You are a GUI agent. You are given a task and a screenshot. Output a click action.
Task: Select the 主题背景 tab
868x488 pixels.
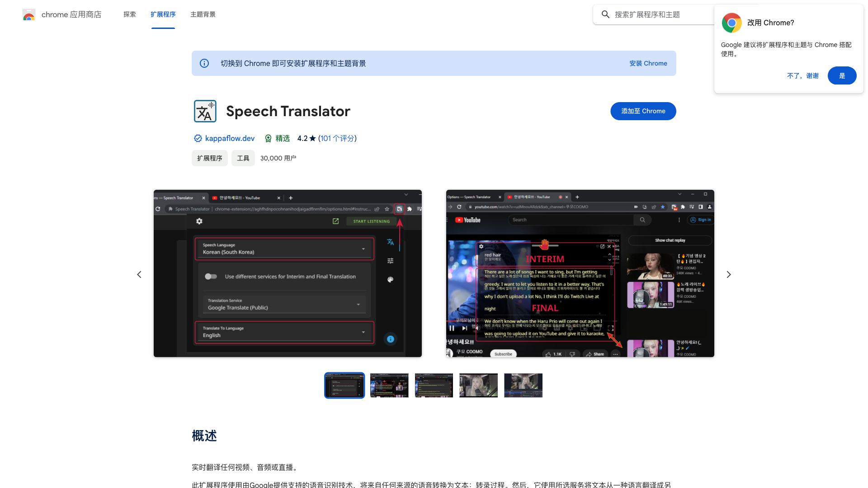coord(203,14)
